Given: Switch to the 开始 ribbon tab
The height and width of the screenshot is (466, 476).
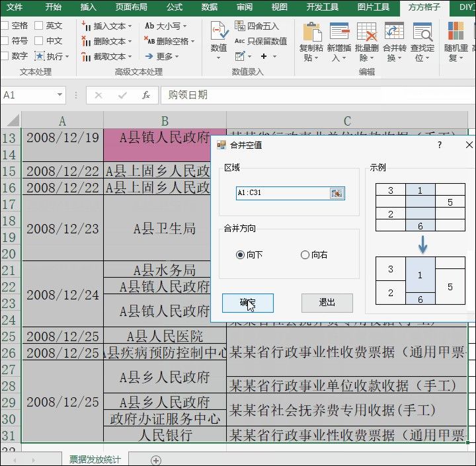Looking at the screenshot, I should pos(53,7).
